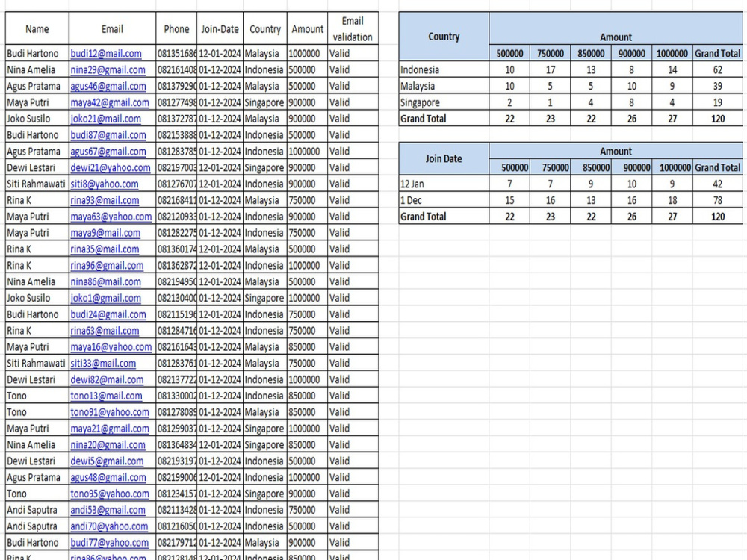Open the dewi21@yahoo.com email link
Viewport: 747px width, 560px height.
(x=110, y=167)
